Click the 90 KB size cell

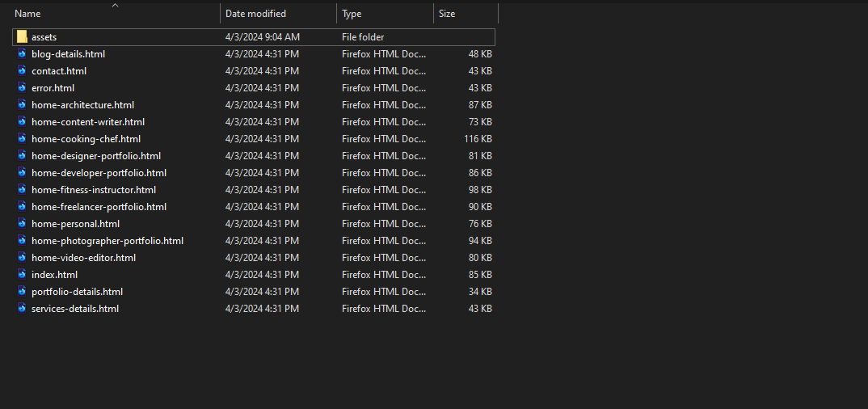coord(480,207)
